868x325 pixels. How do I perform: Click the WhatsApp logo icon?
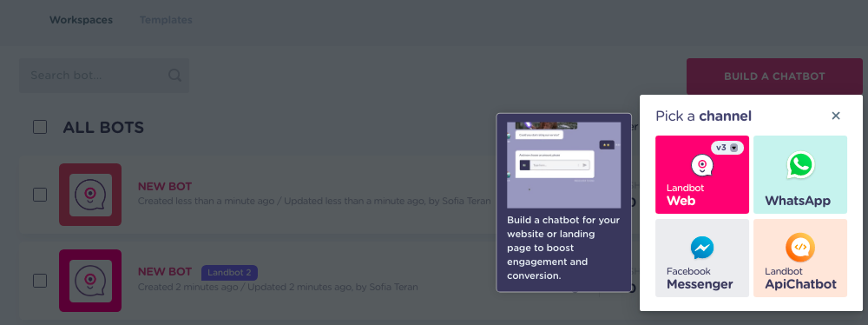coord(800,165)
